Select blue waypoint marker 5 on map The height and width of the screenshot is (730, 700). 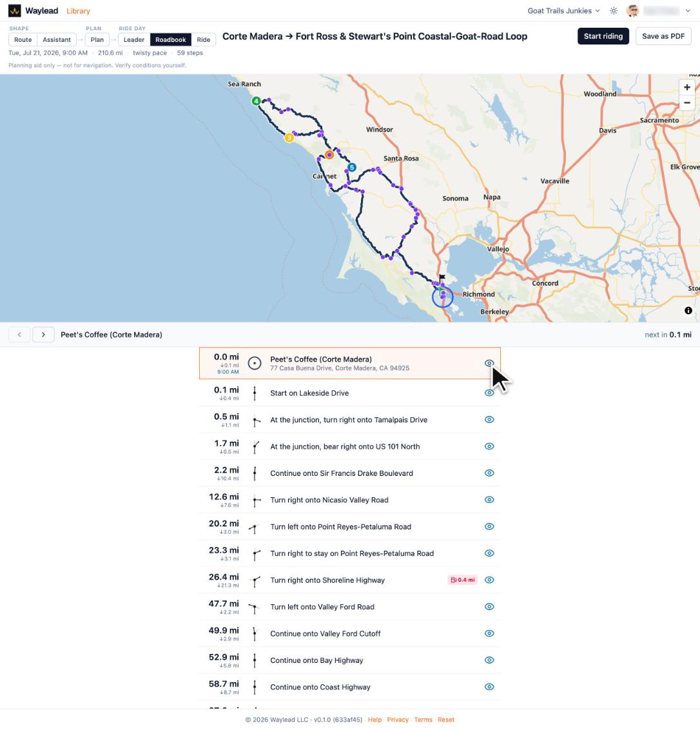click(x=352, y=167)
